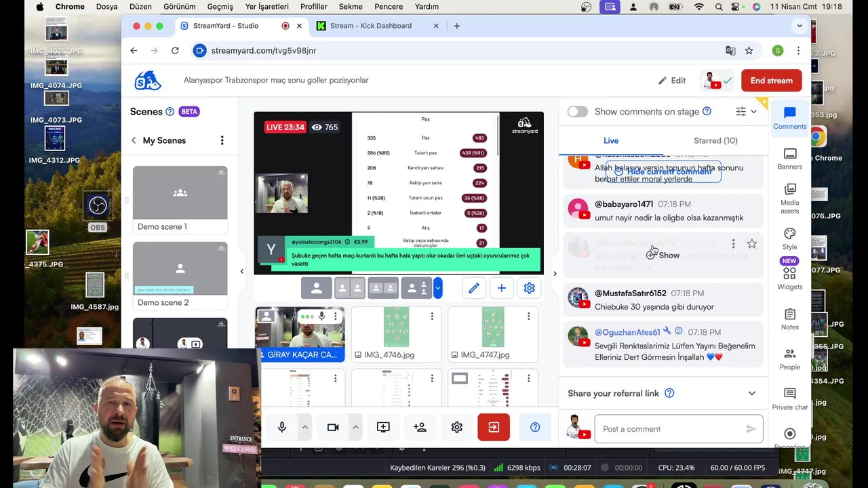The image size is (868, 488).
Task: Open the Geçmiş menu
Action: [220, 7]
